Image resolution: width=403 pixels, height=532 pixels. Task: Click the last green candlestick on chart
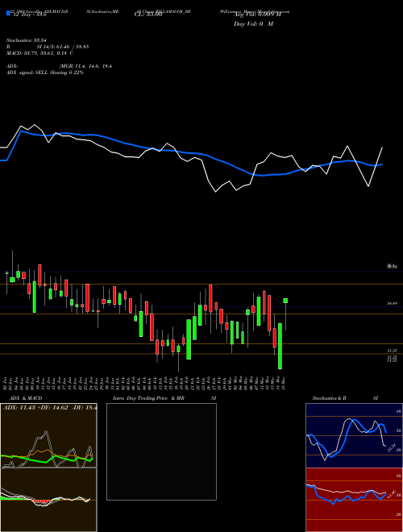[285, 301]
